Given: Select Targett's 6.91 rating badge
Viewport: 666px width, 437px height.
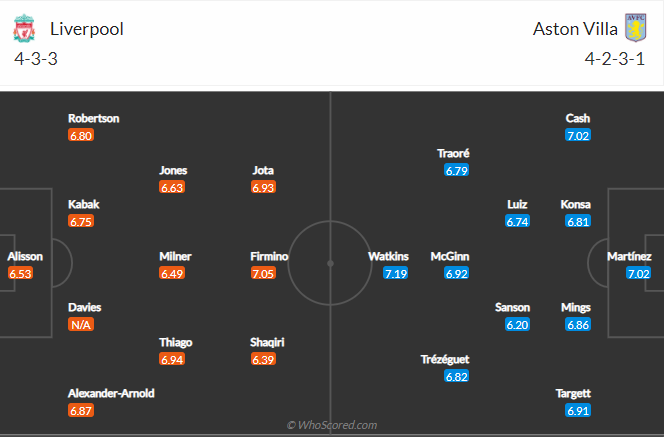Looking at the screenshot, I should click(x=578, y=411).
